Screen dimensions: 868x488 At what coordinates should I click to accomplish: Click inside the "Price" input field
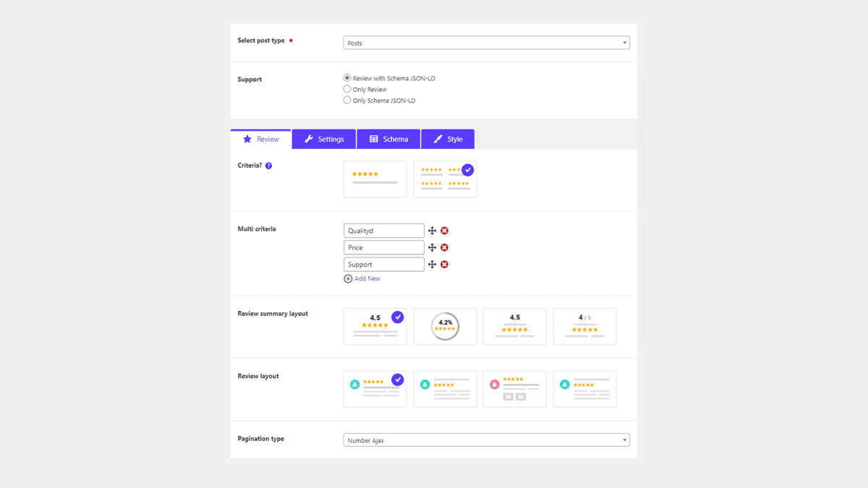pyautogui.click(x=383, y=247)
